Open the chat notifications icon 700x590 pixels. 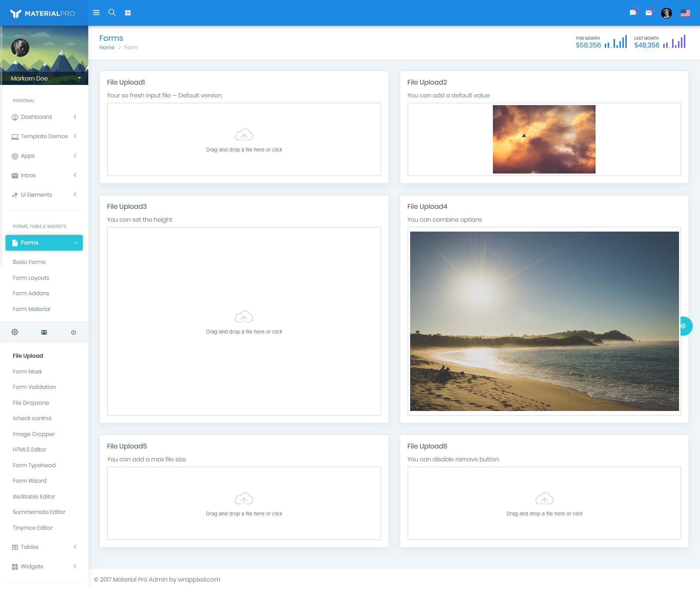point(633,13)
